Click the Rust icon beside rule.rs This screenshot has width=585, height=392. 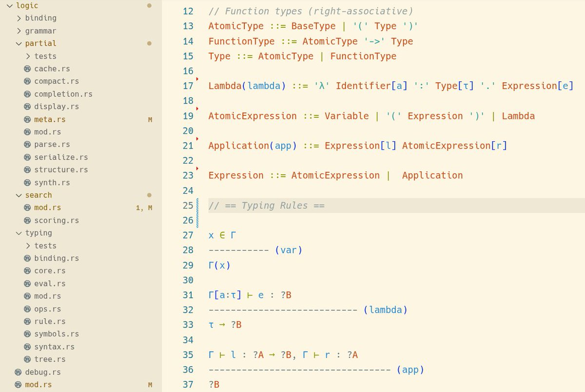point(27,322)
